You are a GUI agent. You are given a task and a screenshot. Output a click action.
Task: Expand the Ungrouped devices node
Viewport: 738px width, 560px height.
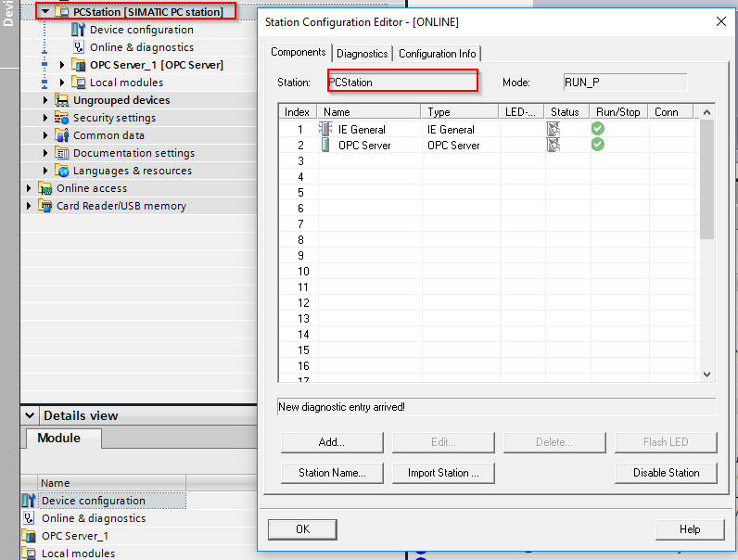45,100
